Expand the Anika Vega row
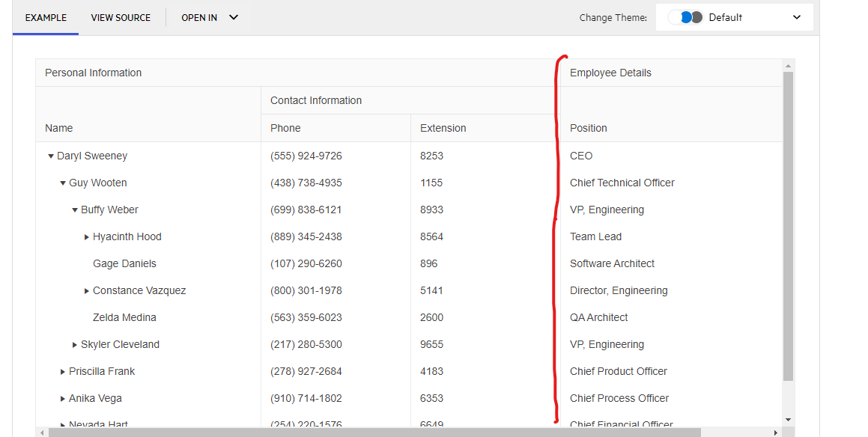 [63, 399]
